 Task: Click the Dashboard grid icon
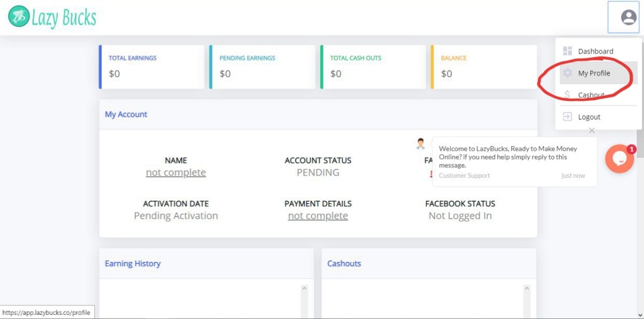point(568,51)
